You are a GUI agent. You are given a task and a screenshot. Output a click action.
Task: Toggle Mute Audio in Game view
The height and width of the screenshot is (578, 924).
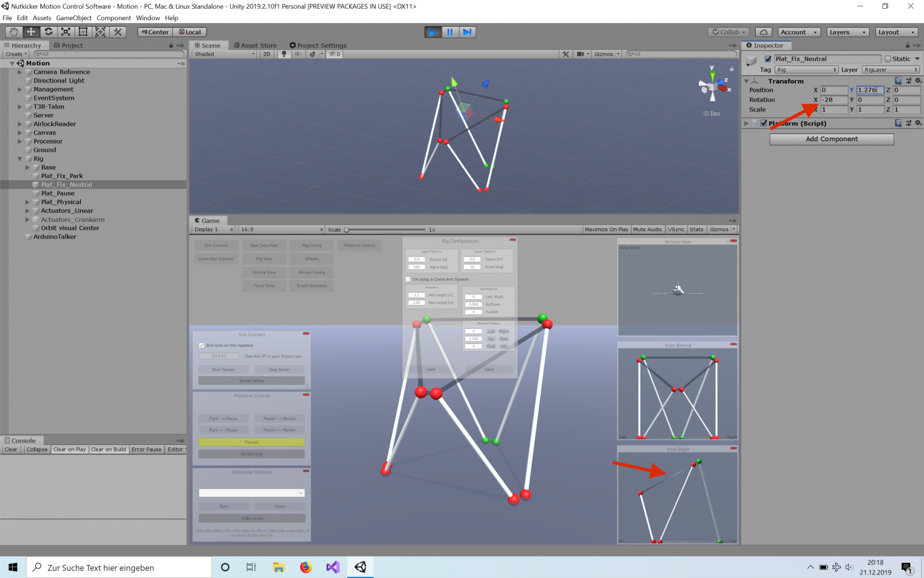(647, 229)
